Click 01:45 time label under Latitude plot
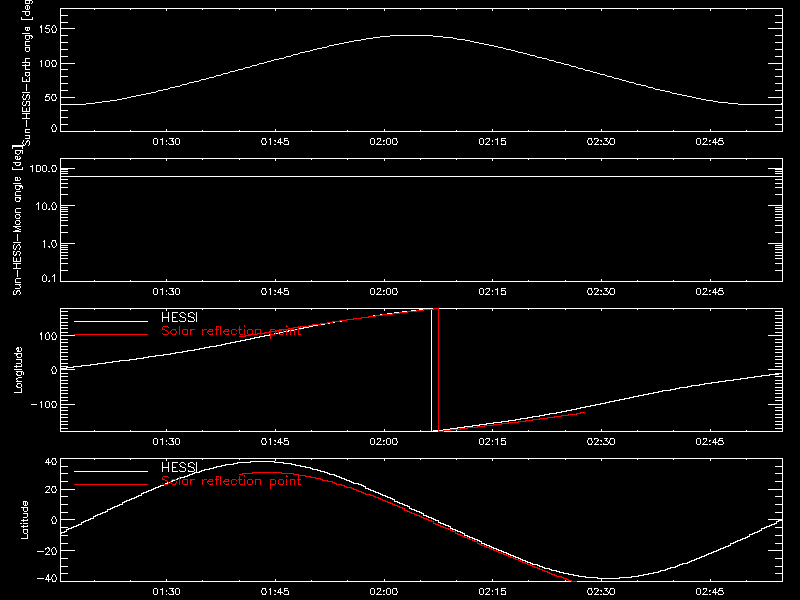This screenshot has width=800, height=600. coord(275,592)
